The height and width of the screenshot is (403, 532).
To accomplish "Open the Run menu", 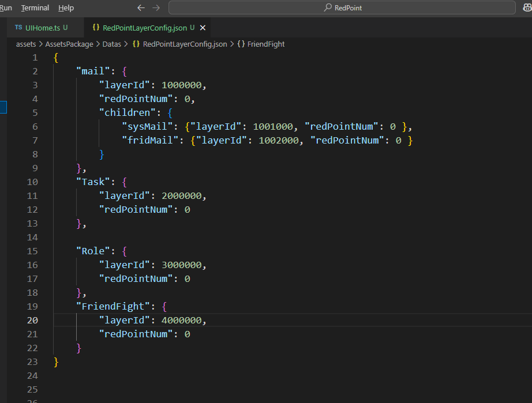I will point(6,8).
